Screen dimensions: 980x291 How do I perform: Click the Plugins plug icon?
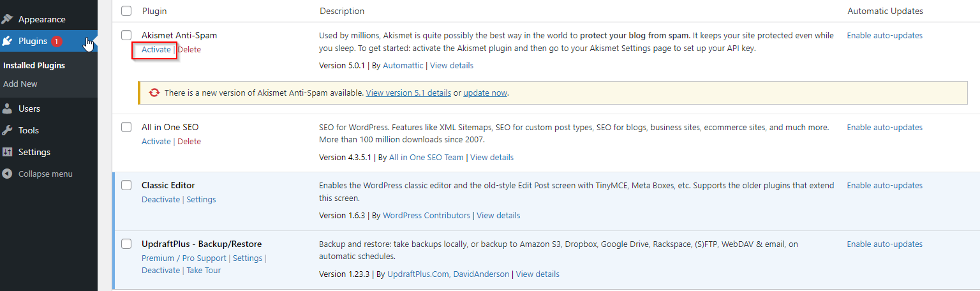click(x=8, y=41)
